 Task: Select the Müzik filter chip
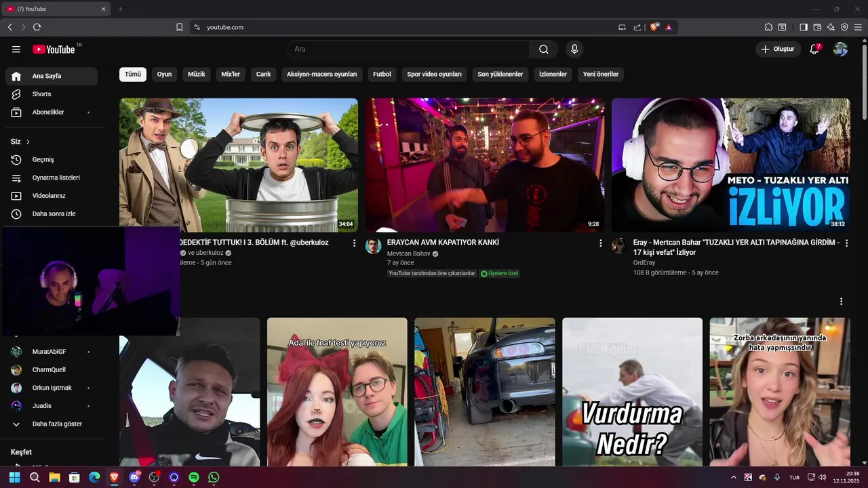197,75
